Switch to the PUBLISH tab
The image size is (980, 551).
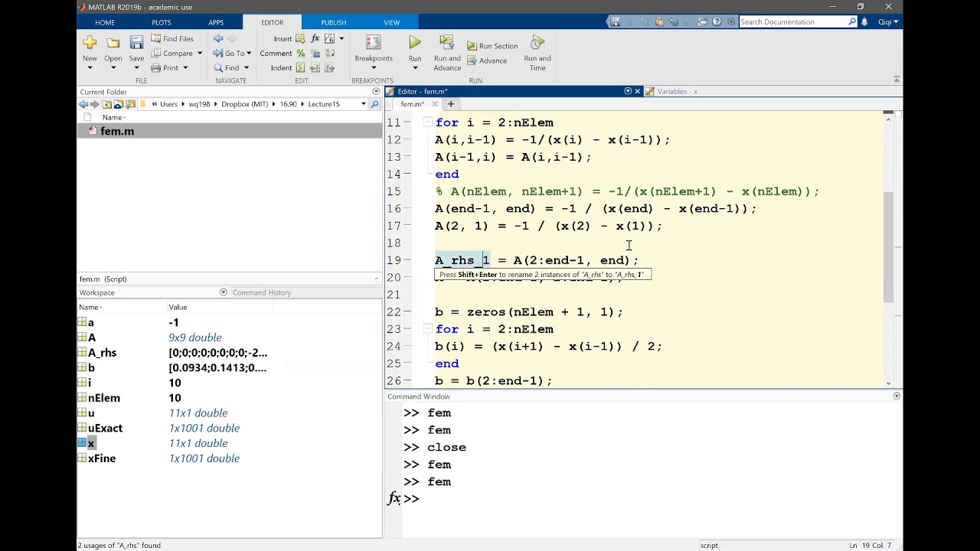point(333,22)
